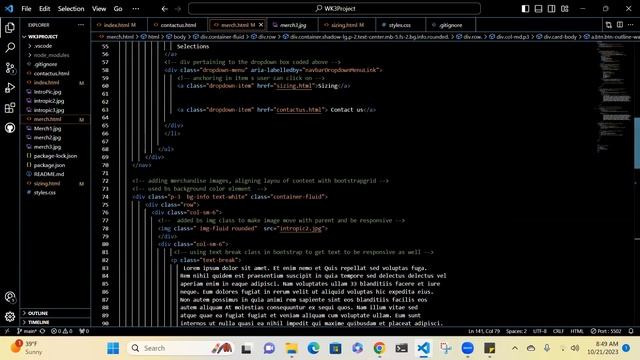Go back with the navigation arrow
Screen dimensions: 640x360
164,9
